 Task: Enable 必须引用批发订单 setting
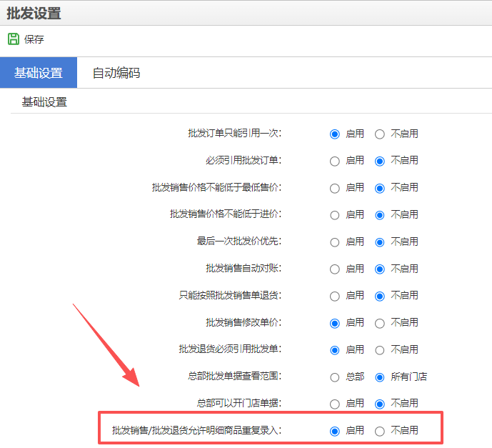334,161
